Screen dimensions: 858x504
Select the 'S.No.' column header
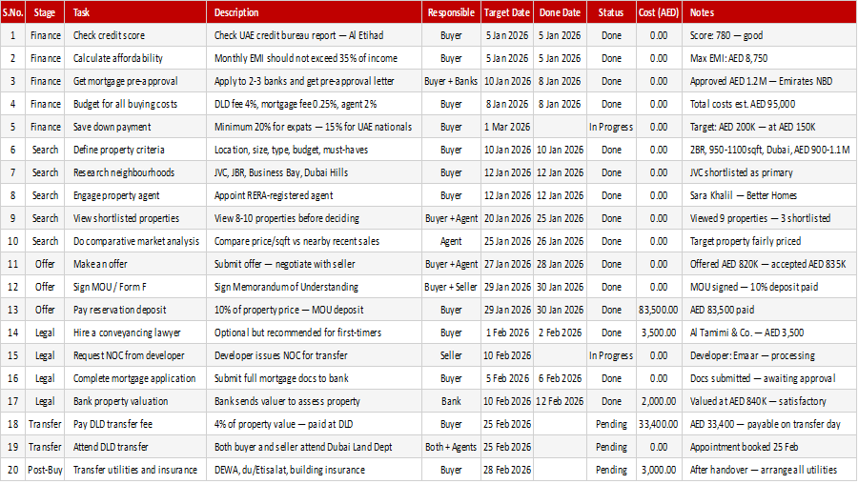pyautogui.click(x=12, y=12)
